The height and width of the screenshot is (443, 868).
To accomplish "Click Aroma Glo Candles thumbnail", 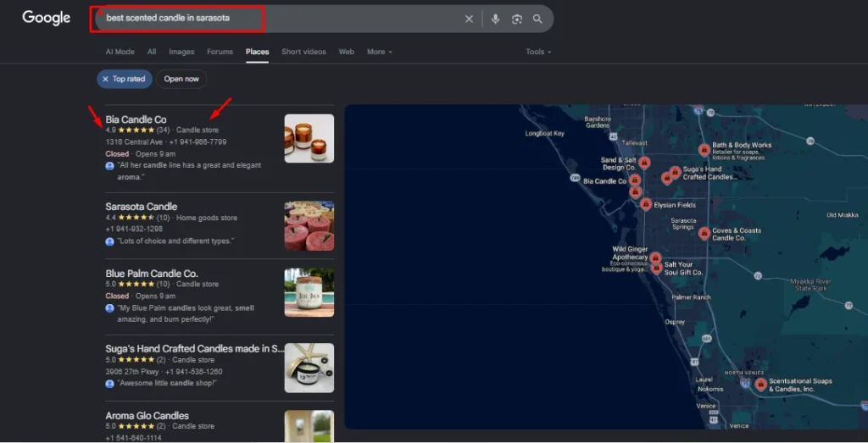I will point(309,426).
